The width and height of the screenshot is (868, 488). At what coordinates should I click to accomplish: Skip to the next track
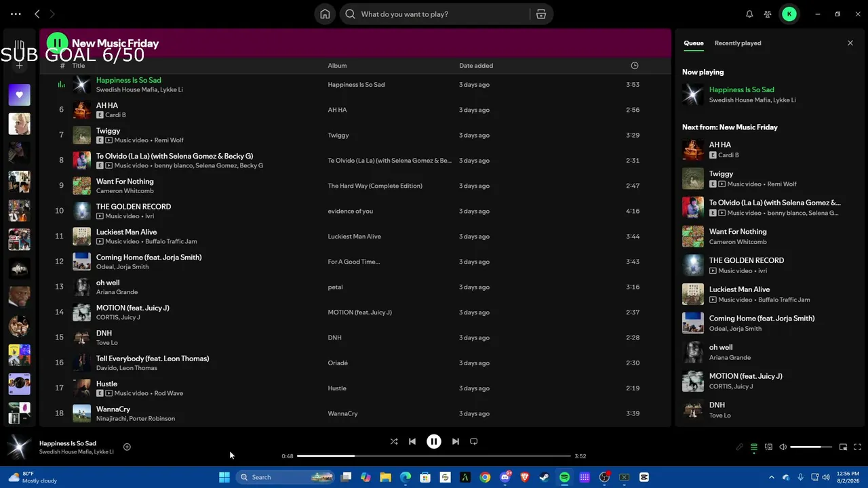pyautogui.click(x=456, y=441)
